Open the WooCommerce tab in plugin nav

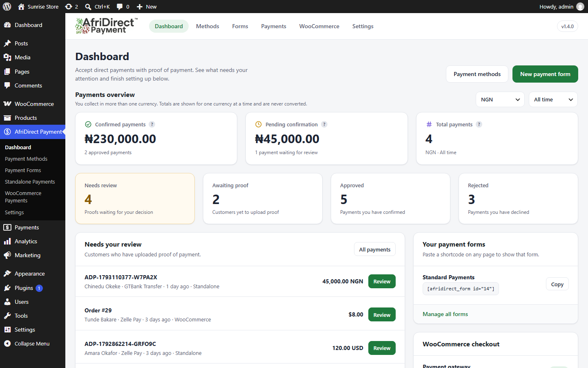tap(319, 26)
